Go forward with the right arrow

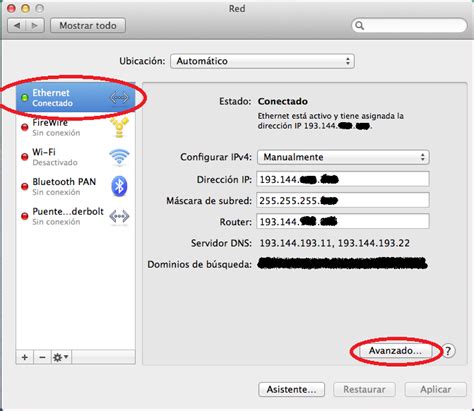[35, 25]
